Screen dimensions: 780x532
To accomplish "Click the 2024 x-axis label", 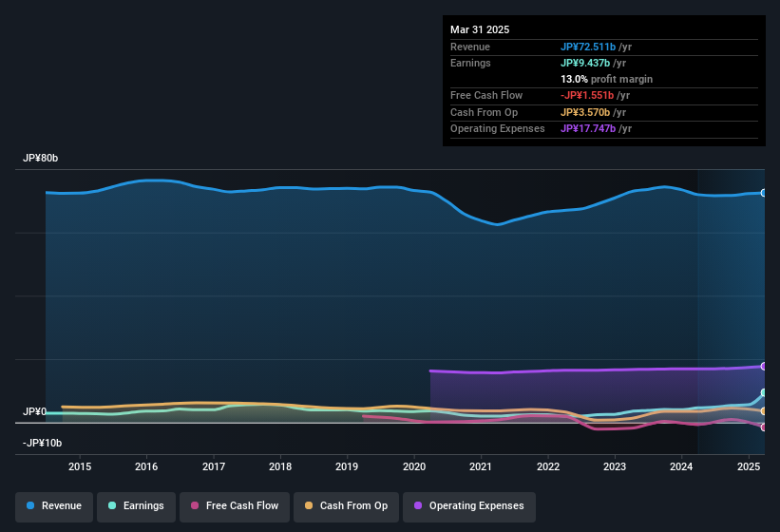I will coord(681,466).
